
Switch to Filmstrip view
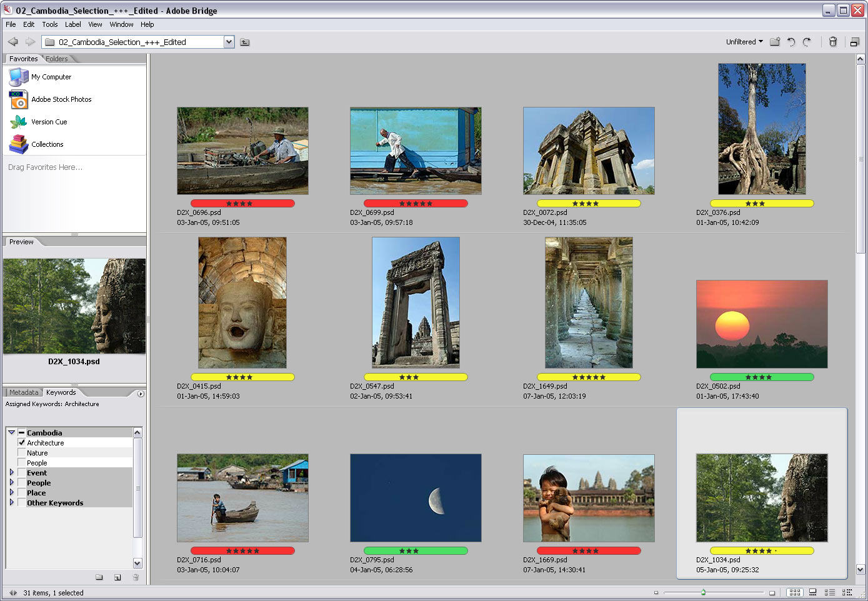(813, 592)
